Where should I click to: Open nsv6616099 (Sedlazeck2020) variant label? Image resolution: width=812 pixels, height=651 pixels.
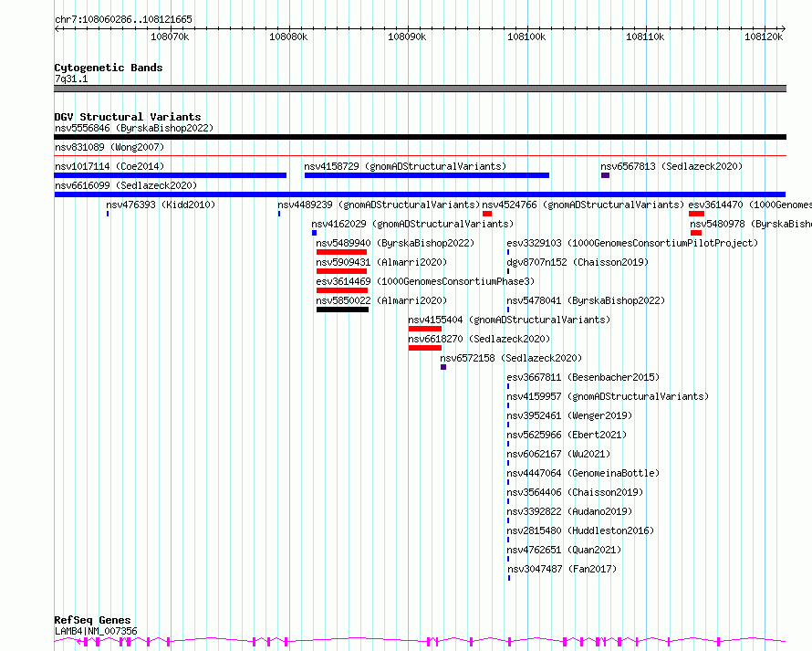(x=126, y=185)
